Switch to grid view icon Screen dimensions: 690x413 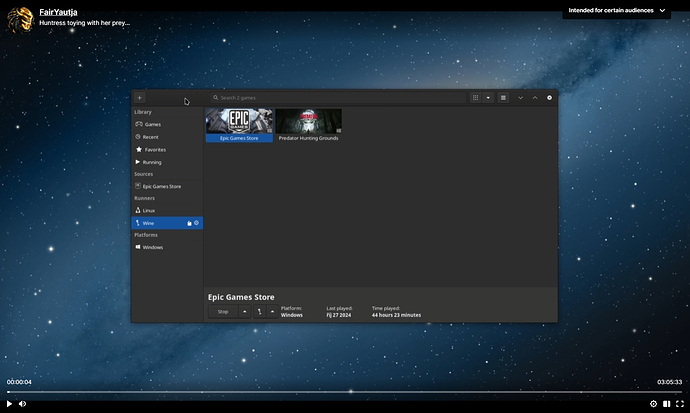point(475,98)
